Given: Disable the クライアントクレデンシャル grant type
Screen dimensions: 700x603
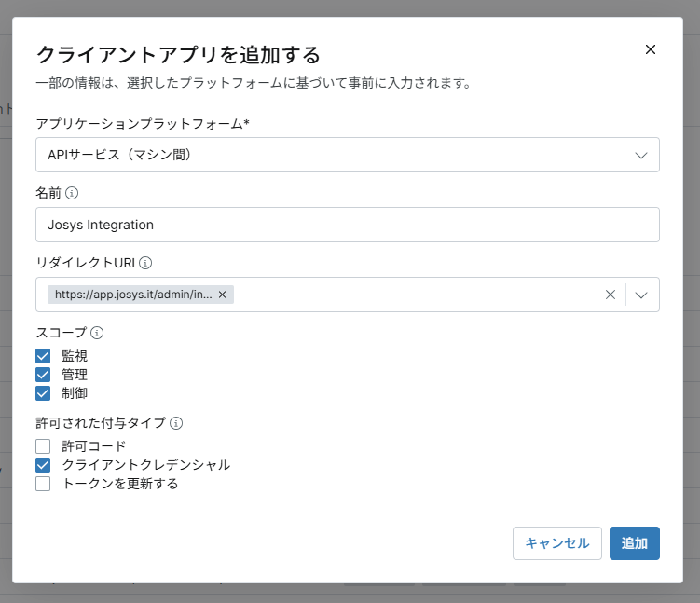Looking at the screenshot, I should [43, 465].
